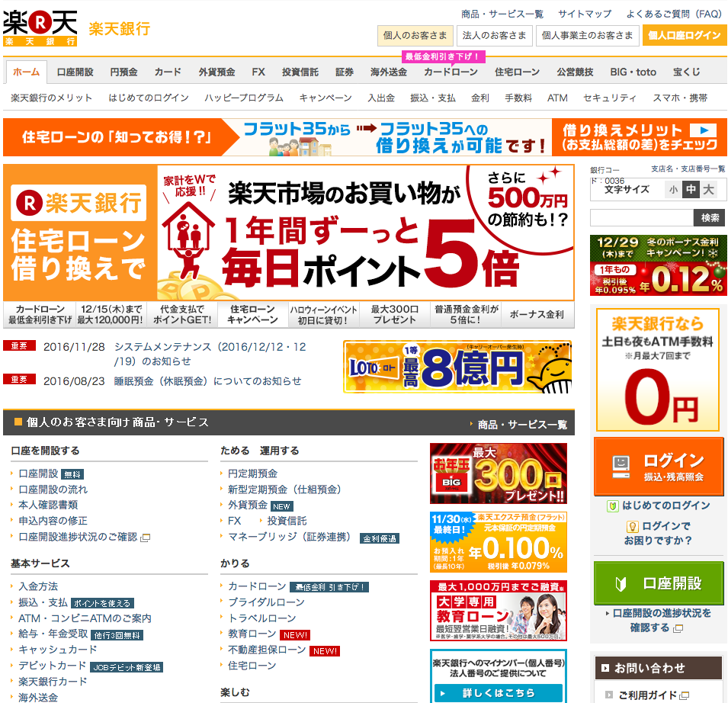This screenshot has width=728, height=703.
Task: Click the フラット35 借り換え top banner
Action: 365,137
